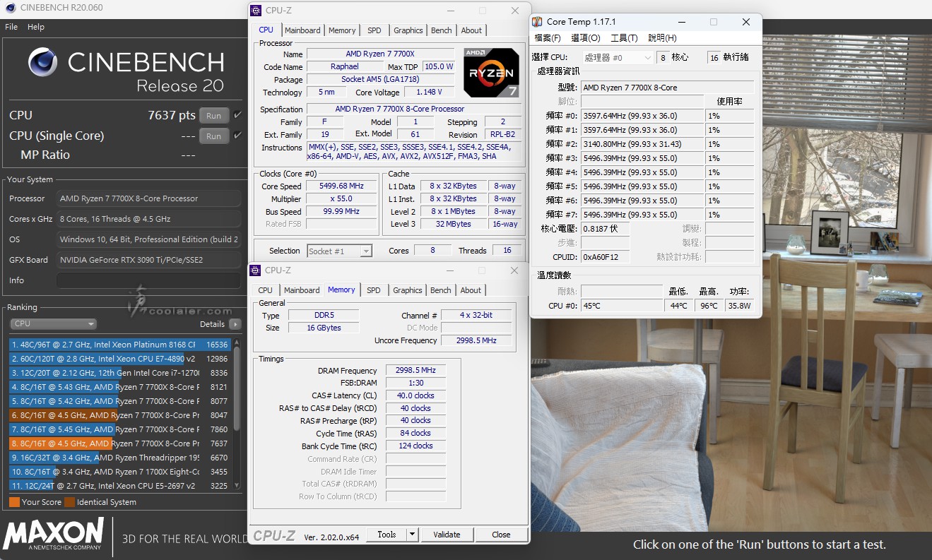Click the DRAM Frequency value 2998.5 MHz
Viewport: 932px width, 560px height.
coord(415,370)
